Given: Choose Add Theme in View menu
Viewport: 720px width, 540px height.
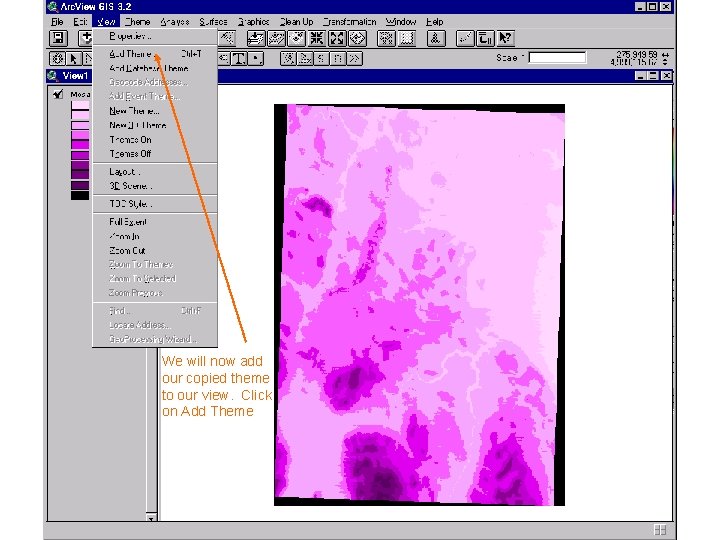Looking at the screenshot, I should (155, 54).
